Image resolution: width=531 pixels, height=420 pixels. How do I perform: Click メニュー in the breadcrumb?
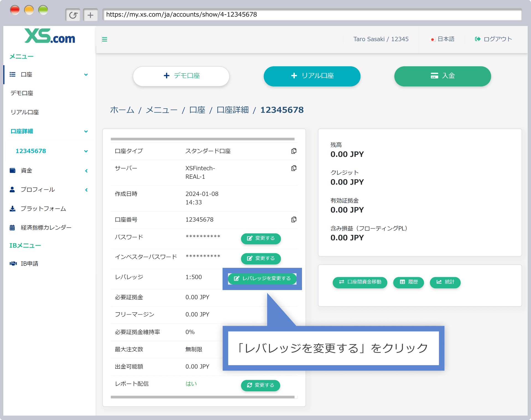click(162, 110)
